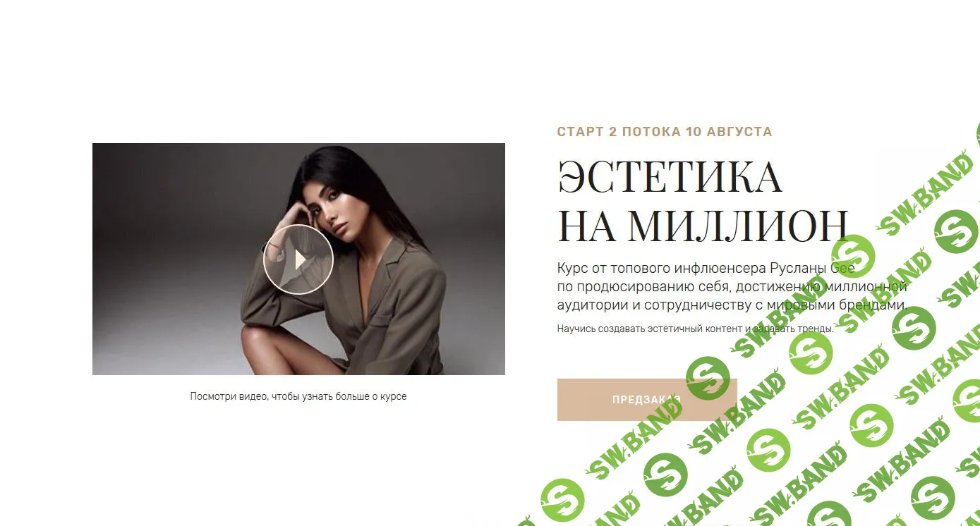Click the caption Посмотри видео, чтобы узнать больше о курсе
980x526 pixels.
[298, 396]
